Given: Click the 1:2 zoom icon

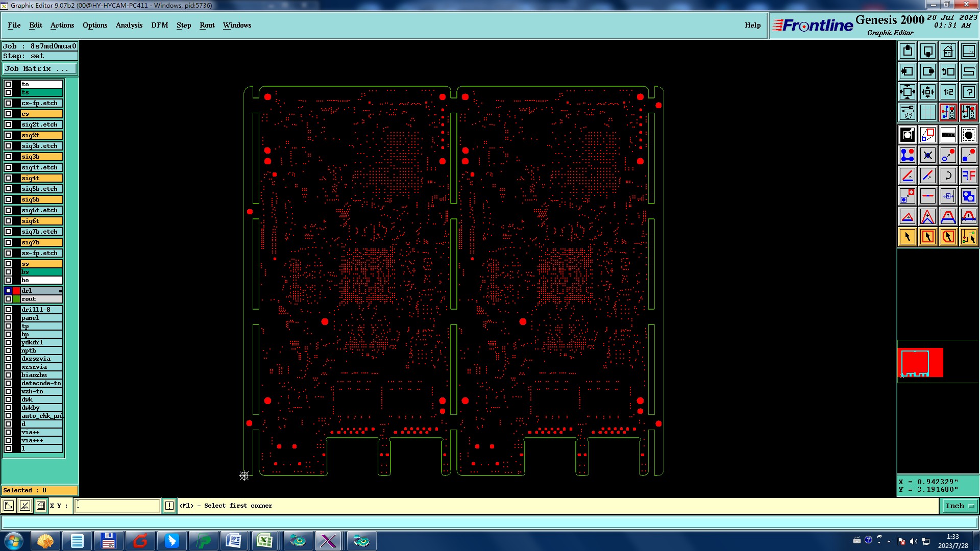Looking at the screenshot, I should 948,92.
